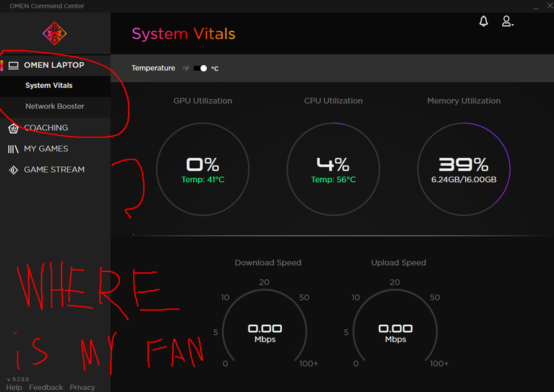Open System Vitals submenu entry
The image size is (554, 392).
click(x=55, y=86)
